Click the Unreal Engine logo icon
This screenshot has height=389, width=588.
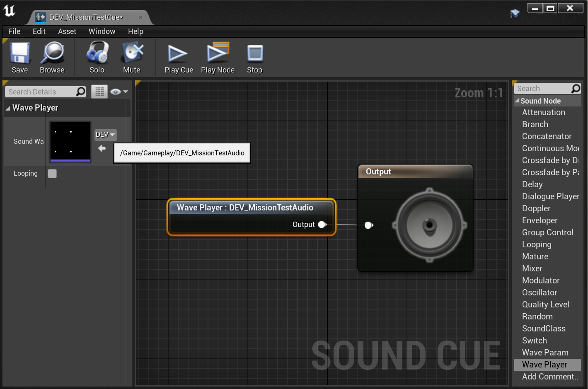pyautogui.click(x=9, y=11)
